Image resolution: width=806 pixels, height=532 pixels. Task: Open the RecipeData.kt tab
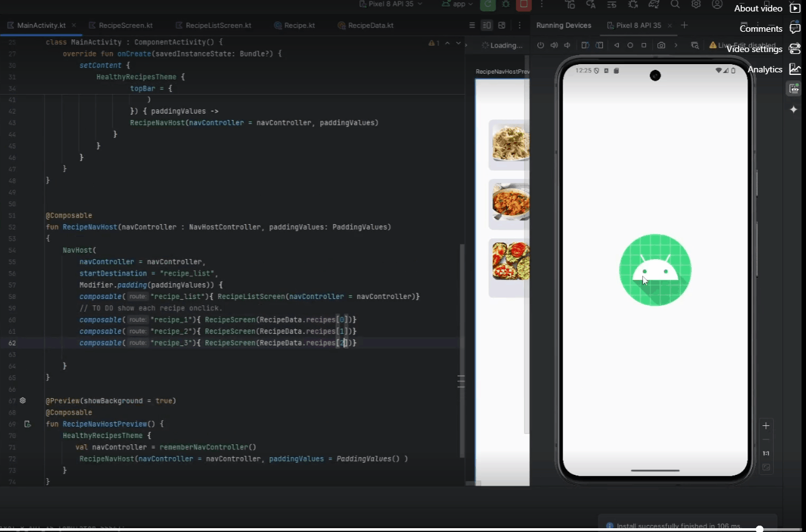point(365,25)
